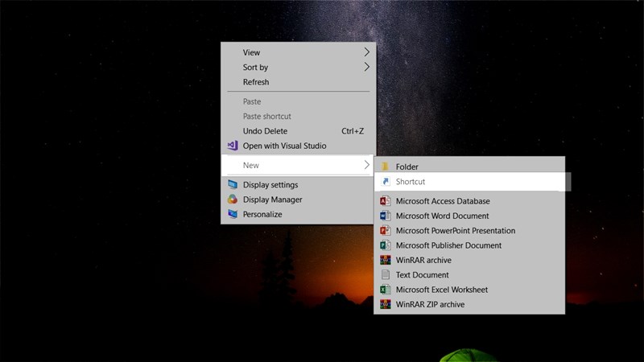
Task: Click the Microsoft Excel Worksheet icon
Action: [x=386, y=290]
